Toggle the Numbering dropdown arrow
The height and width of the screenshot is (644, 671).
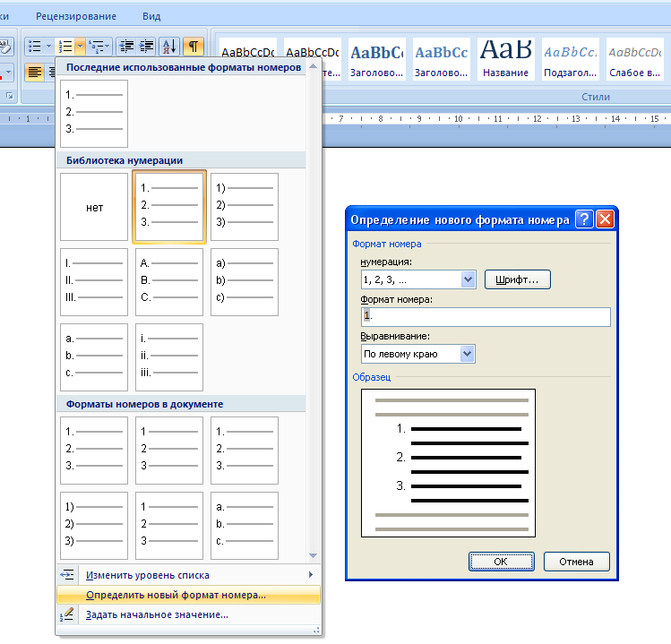click(x=80, y=47)
